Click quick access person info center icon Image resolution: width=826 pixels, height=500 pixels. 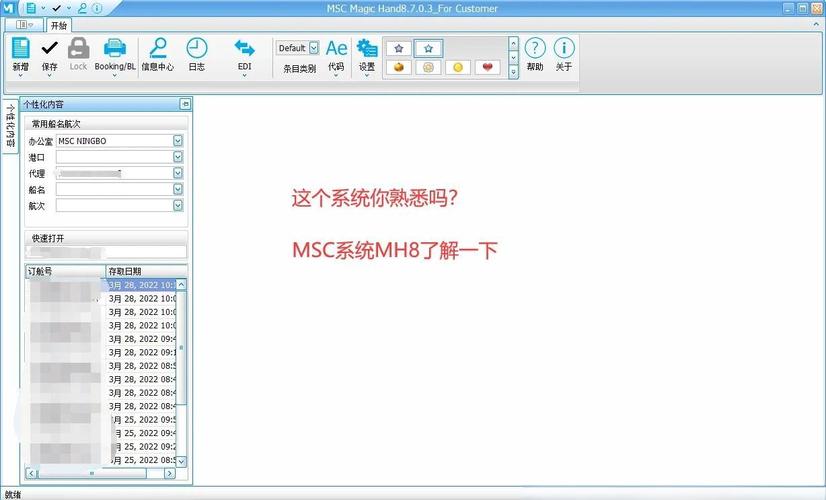pyautogui.click(x=82, y=8)
